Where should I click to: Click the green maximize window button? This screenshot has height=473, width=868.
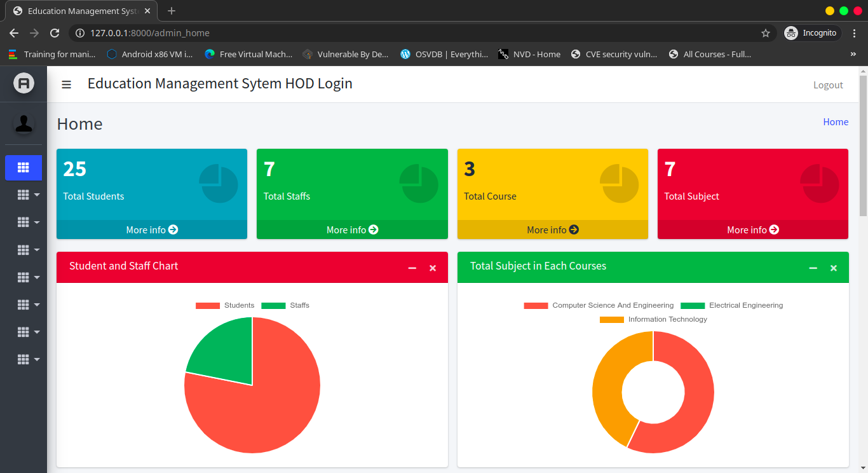point(844,11)
